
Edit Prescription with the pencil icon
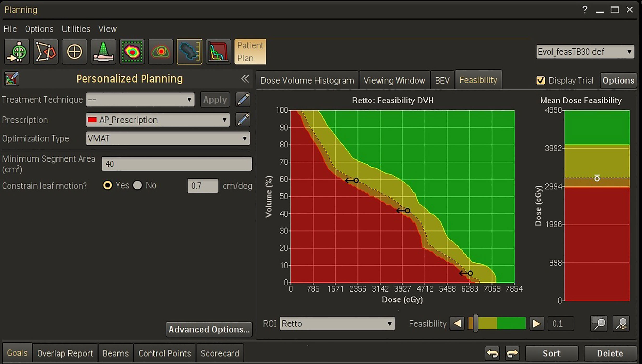[243, 120]
